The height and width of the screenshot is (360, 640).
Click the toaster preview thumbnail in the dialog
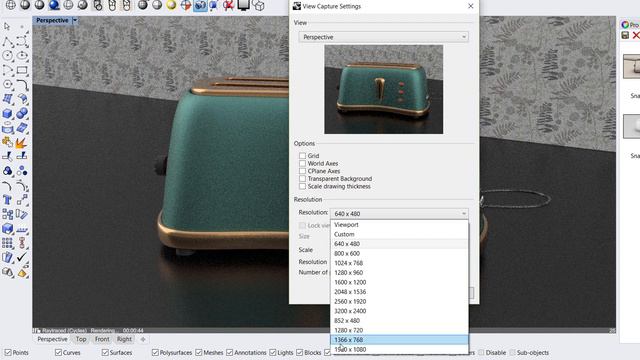tap(383, 89)
